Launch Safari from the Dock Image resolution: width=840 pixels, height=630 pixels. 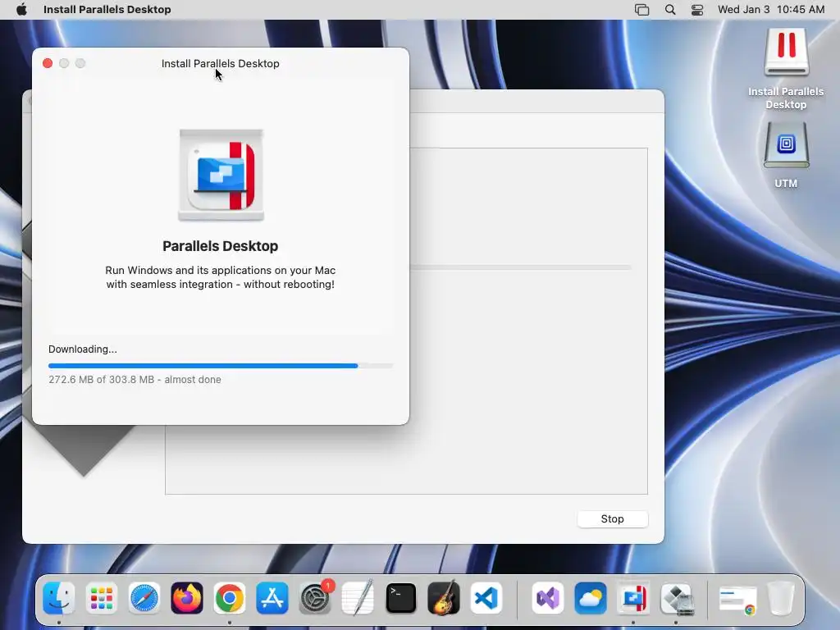[144, 598]
